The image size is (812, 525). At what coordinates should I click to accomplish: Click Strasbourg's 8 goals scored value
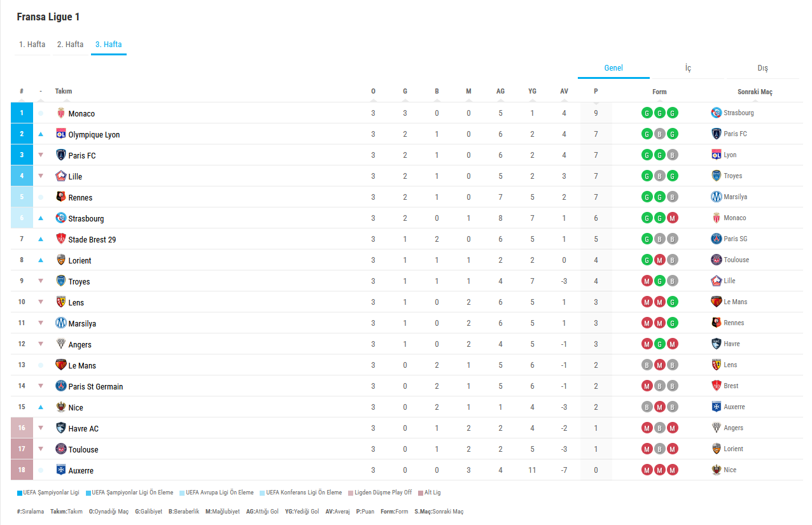click(x=501, y=218)
